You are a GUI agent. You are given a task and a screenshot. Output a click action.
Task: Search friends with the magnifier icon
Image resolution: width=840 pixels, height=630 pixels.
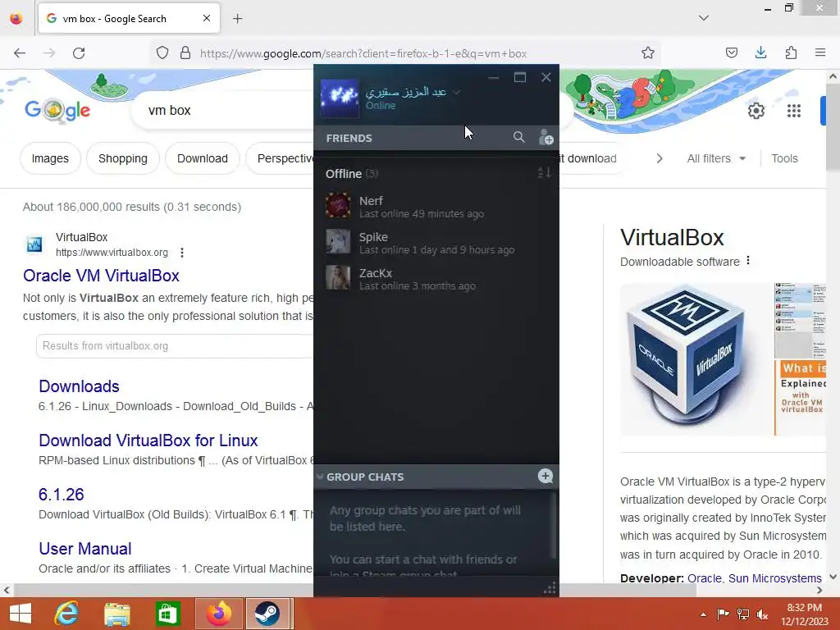pos(518,137)
